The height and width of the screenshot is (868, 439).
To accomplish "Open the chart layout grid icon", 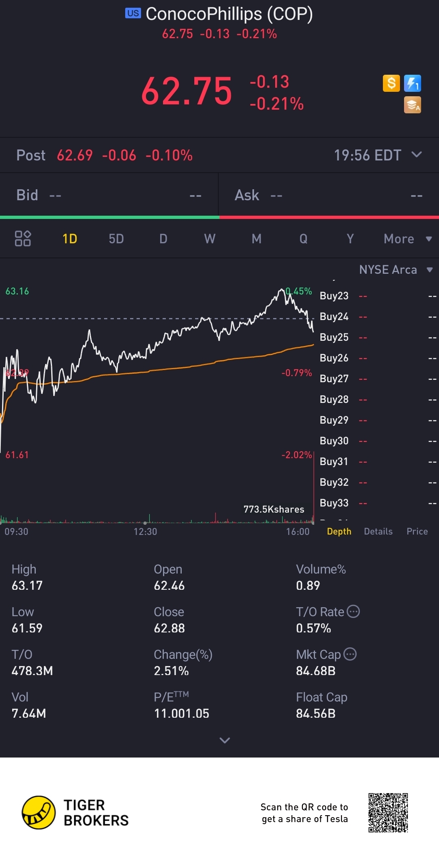I will point(23,238).
